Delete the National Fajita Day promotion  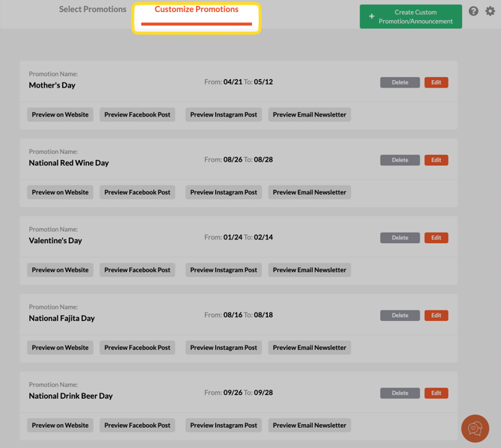pyautogui.click(x=400, y=316)
